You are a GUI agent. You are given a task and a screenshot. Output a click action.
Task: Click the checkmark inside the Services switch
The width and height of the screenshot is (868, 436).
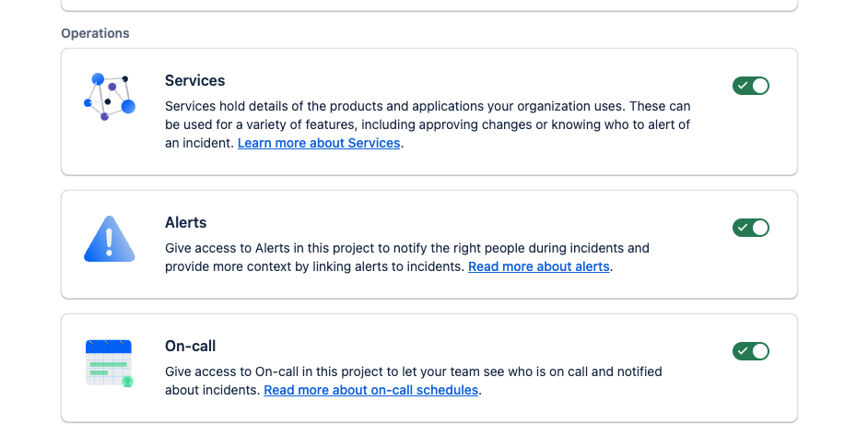[x=743, y=86]
